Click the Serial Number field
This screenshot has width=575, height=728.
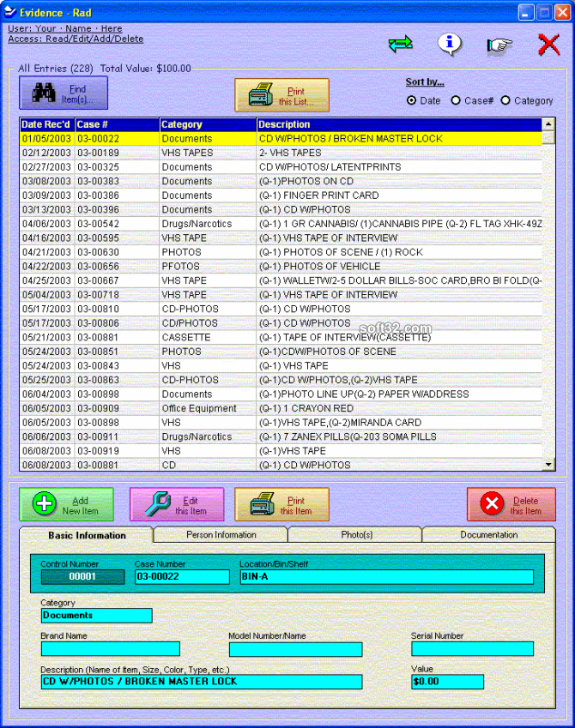472,648
